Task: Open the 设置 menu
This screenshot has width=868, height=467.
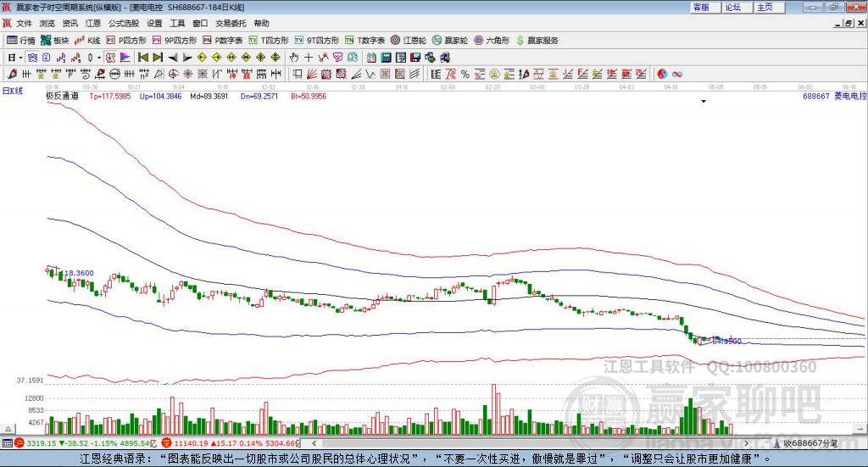Action: point(154,23)
